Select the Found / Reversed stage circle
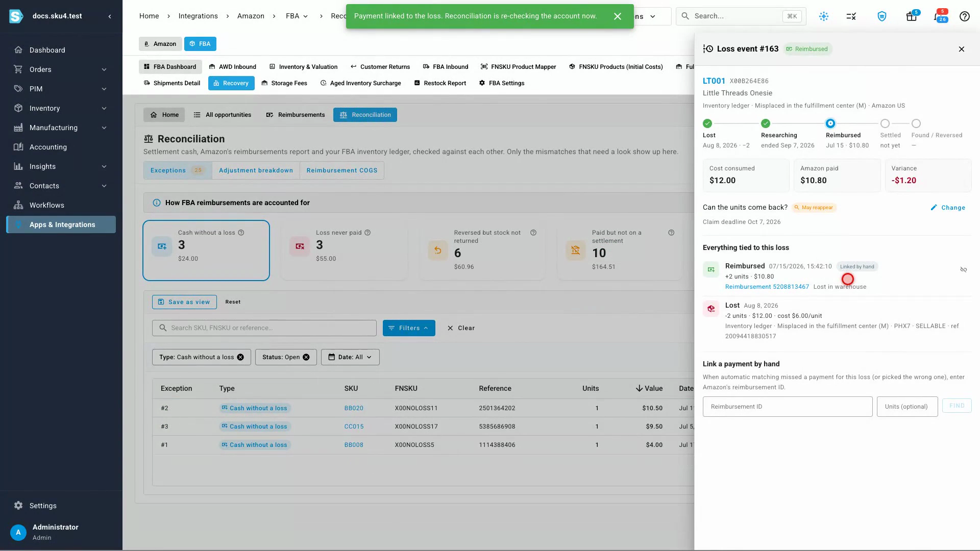Image resolution: width=980 pixels, height=551 pixels. (x=916, y=123)
